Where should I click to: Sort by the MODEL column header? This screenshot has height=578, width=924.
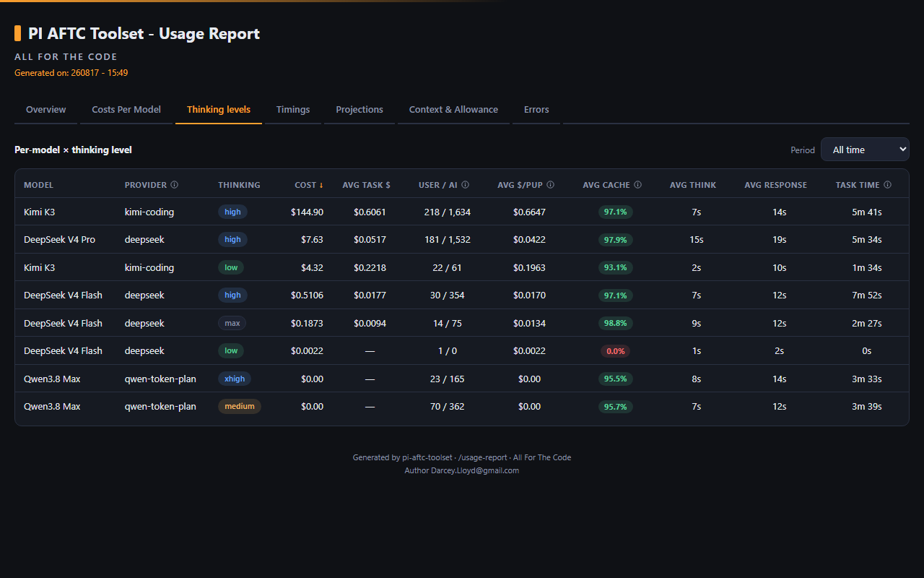pyautogui.click(x=39, y=185)
